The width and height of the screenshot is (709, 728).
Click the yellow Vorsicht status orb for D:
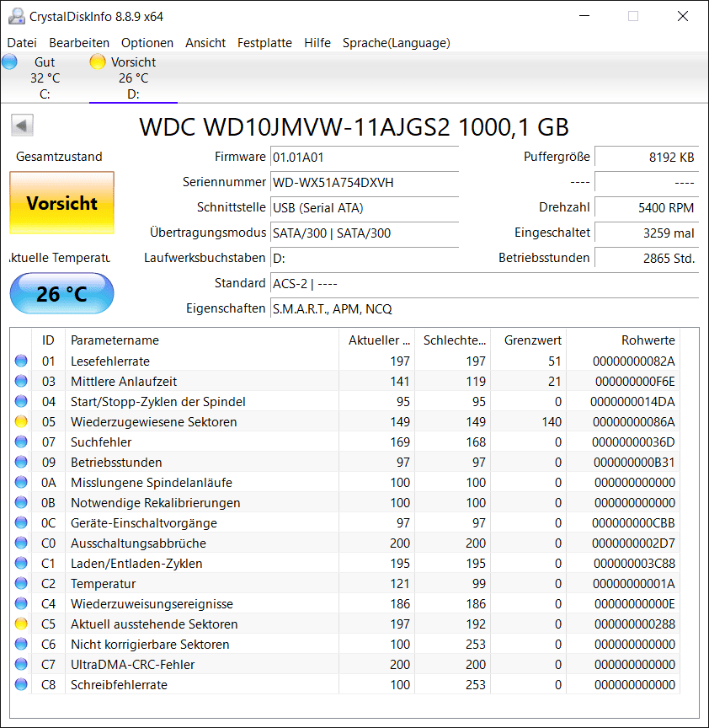(x=98, y=62)
